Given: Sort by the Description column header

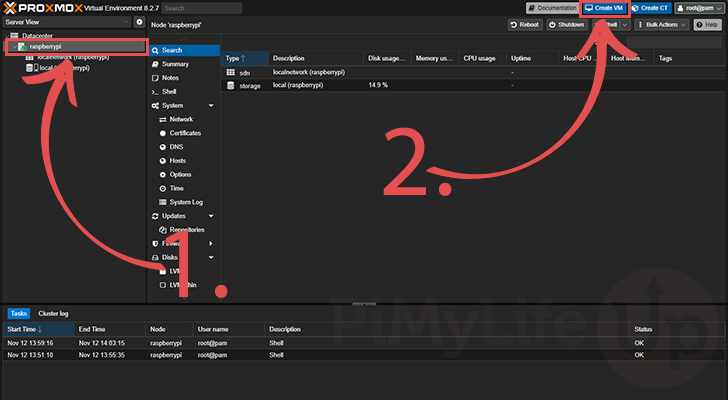Looking at the screenshot, I should coord(316,58).
